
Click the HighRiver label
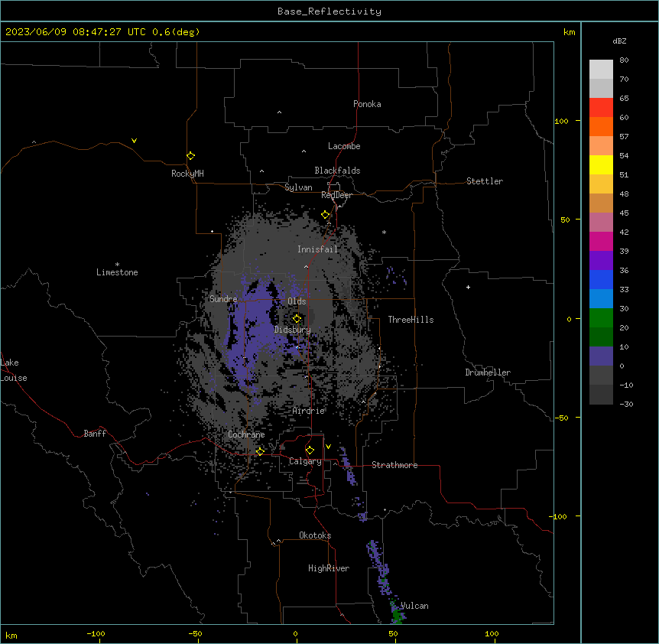point(329,568)
